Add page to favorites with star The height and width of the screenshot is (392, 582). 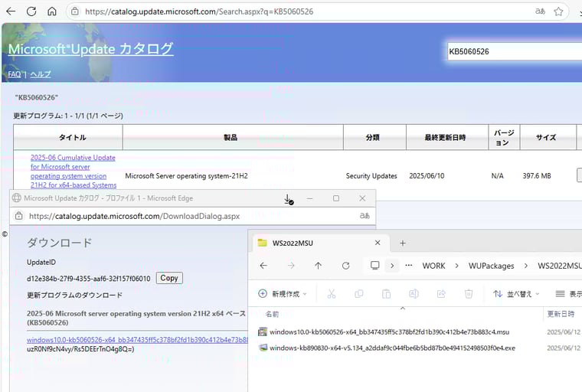click(558, 11)
